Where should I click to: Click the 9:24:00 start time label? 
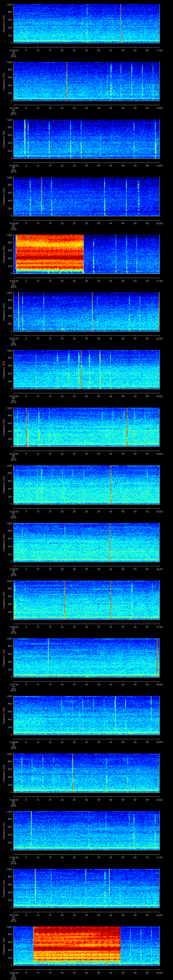pos(14,511)
